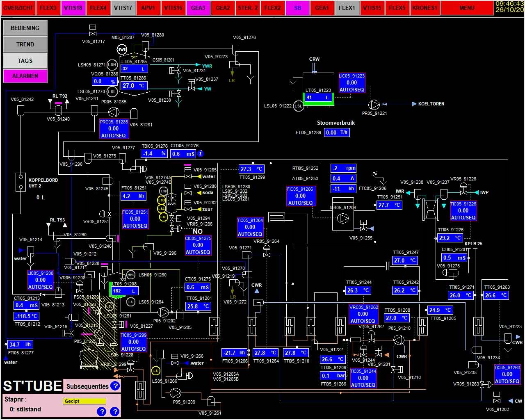Open the blue info icon beside CTD05_91276
This screenshot has width=525, height=420.
(x=201, y=153)
